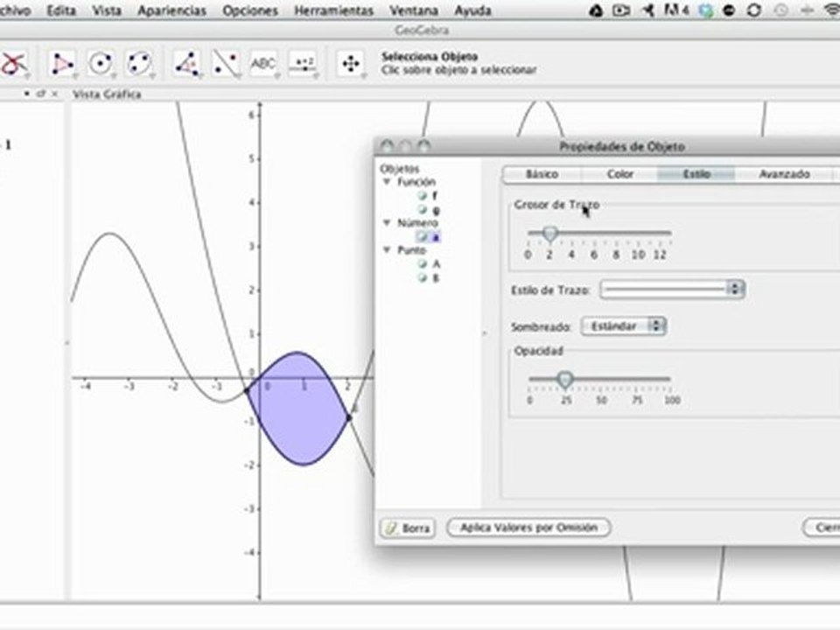Open the Estilo de Trazo dropdown
Viewport: 840px width, 630px height.
[x=672, y=290]
